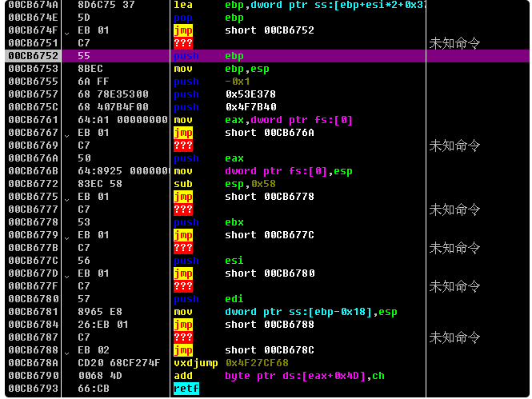Click address 00CB674E
The image size is (532, 399).
point(34,18)
